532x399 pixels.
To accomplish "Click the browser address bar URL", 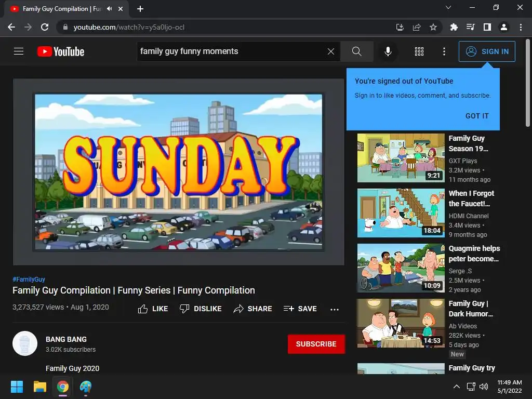I will [x=129, y=27].
